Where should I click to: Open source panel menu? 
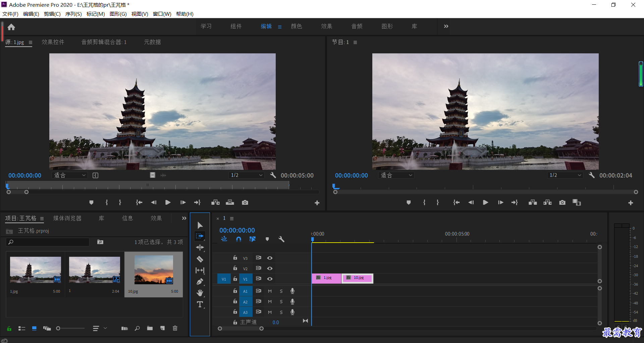pos(31,43)
